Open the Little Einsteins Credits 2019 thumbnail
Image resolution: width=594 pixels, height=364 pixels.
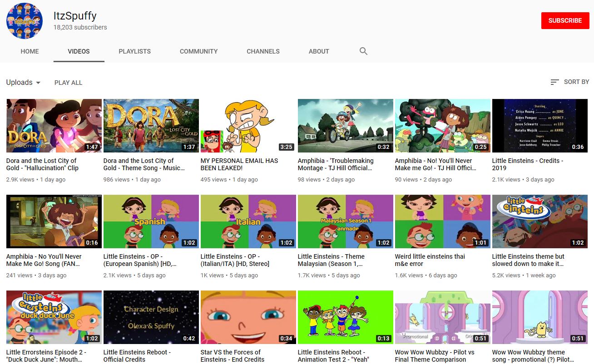540,126
